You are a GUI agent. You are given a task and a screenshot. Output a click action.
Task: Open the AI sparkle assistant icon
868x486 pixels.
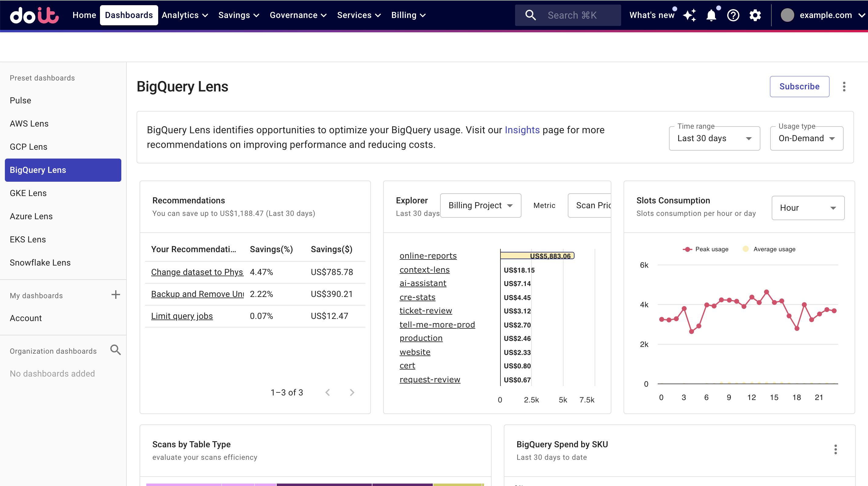689,15
